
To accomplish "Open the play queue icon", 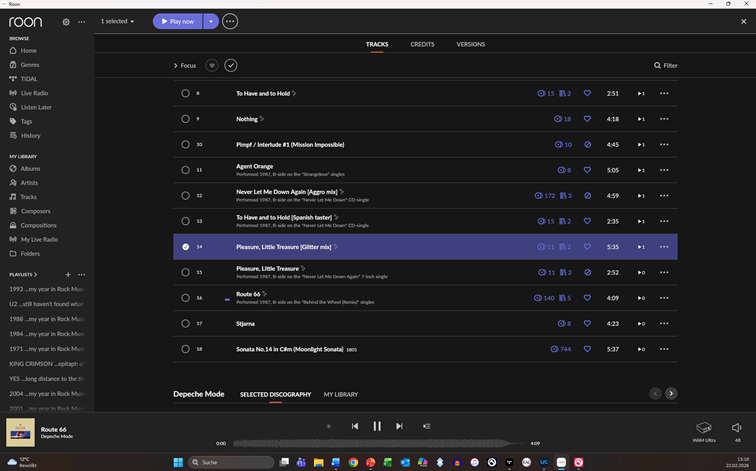I will (427, 426).
